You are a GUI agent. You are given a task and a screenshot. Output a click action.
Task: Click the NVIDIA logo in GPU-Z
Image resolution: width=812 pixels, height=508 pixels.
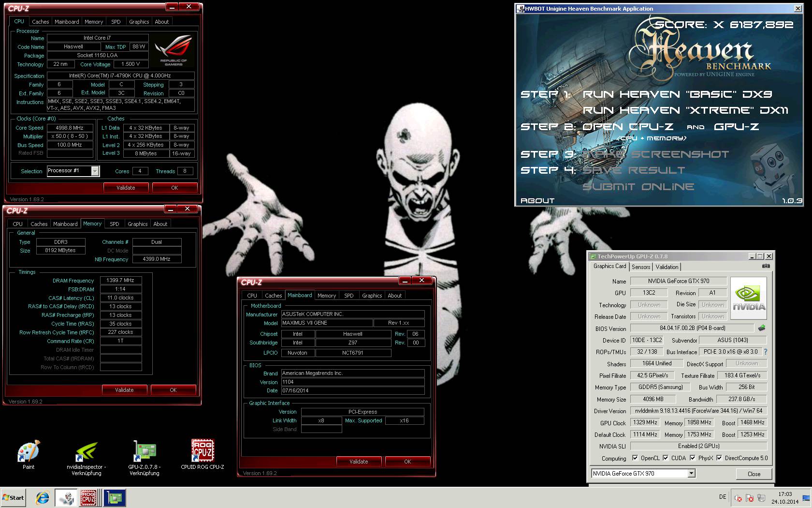pos(749,298)
